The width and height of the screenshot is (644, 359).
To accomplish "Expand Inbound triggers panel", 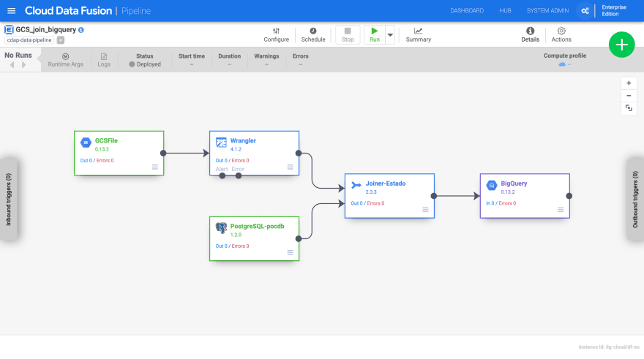I will click(9, 199).
